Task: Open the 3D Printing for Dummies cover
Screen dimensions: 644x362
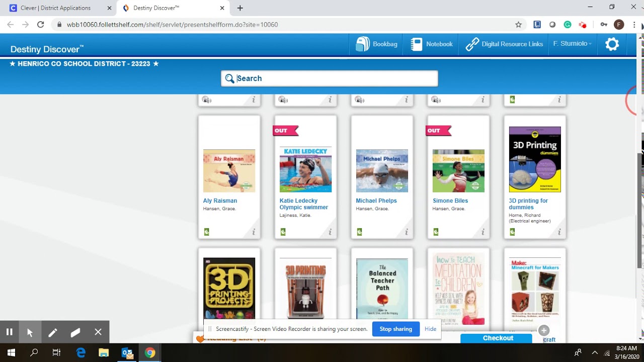Action: [x=535, y=159]
